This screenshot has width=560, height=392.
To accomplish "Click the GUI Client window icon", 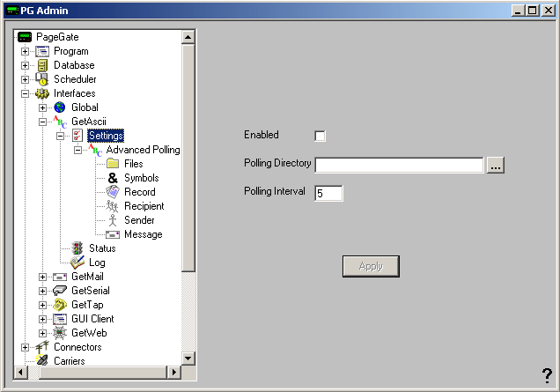I will (60, 319).
